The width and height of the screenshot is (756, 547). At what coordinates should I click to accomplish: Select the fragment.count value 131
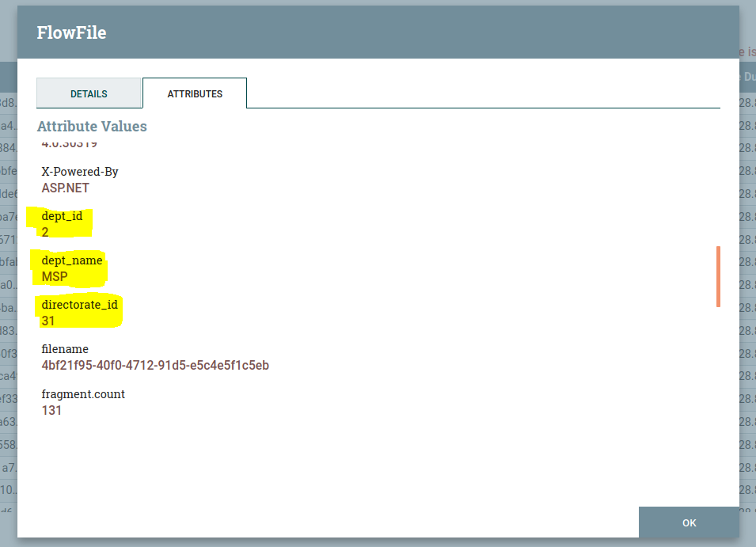click(x=51, y=410)
